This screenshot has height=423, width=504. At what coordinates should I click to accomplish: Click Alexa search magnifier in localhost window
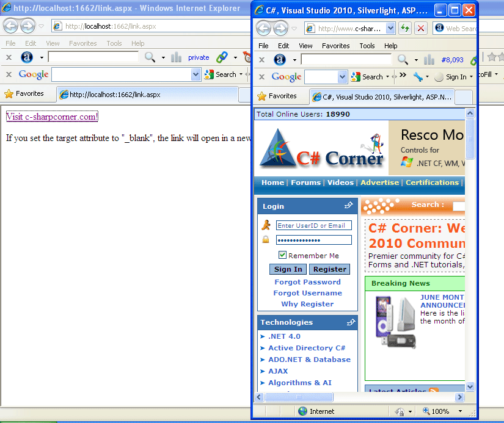pyautogui.click(x=150, y=57)
